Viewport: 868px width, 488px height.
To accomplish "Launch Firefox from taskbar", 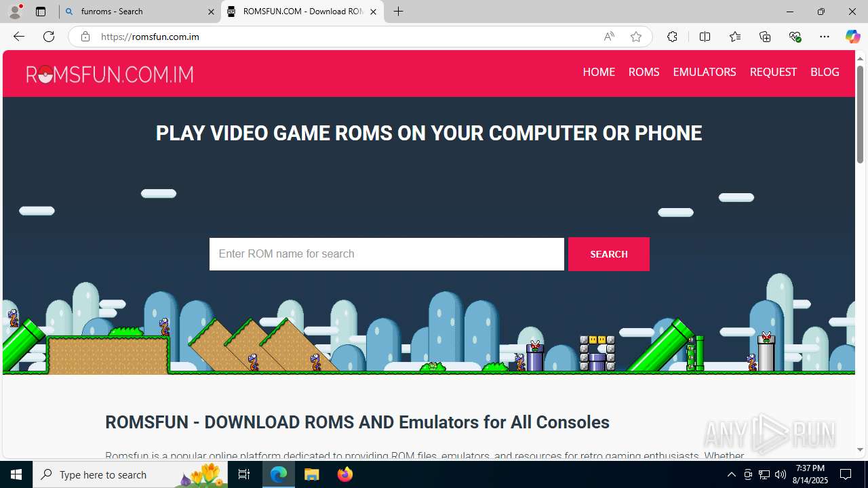I will [x=344, y=474].
